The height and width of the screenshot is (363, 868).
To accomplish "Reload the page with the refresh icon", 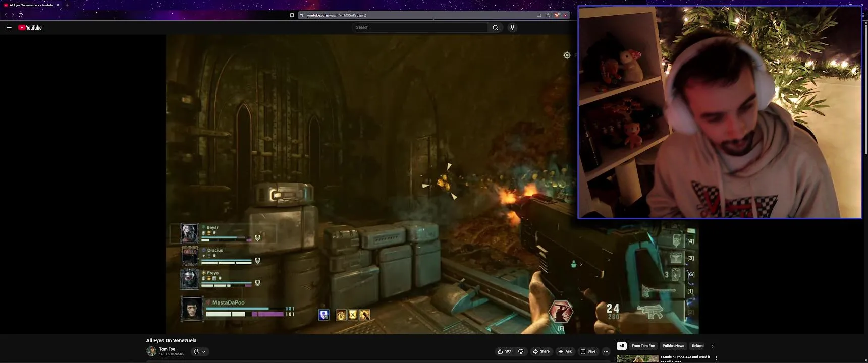I will [21, 15].
